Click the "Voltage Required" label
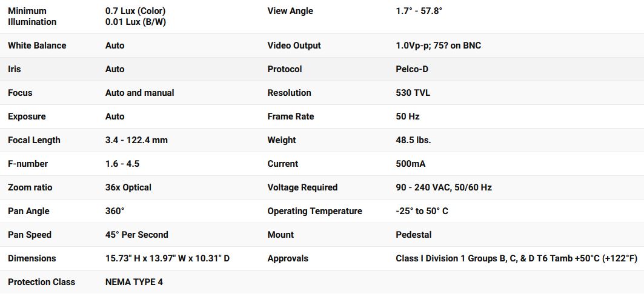This screenshot has height=299, width=644. [x=302, y=187]
